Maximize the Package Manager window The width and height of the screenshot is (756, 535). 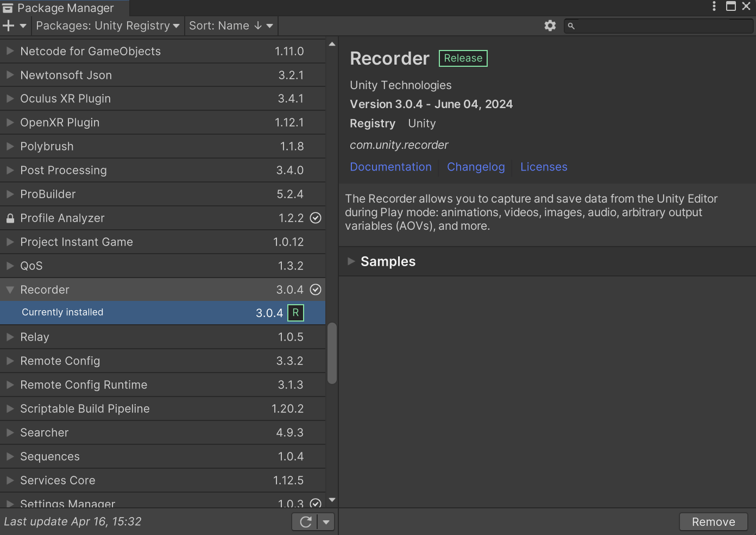pos(731,6)
